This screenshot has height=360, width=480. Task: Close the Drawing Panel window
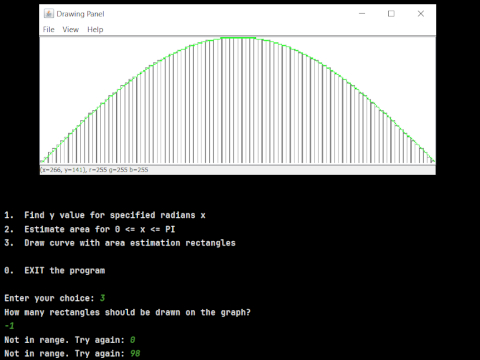point(421,14)
